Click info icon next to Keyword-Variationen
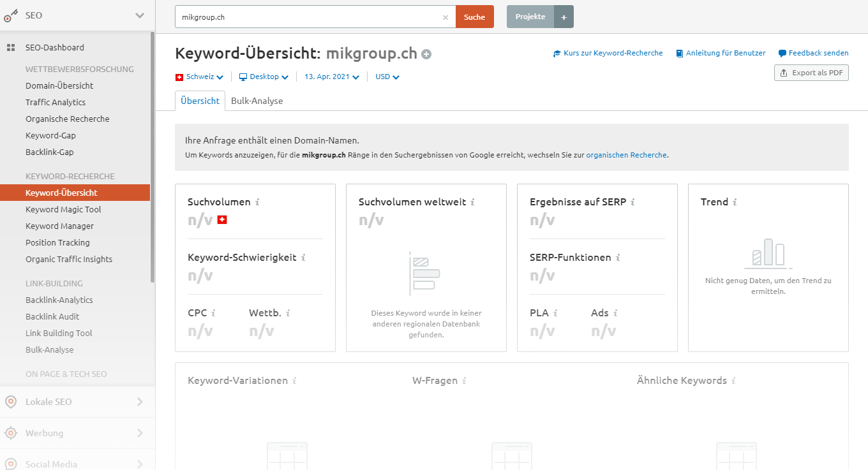 pos(294,381)
